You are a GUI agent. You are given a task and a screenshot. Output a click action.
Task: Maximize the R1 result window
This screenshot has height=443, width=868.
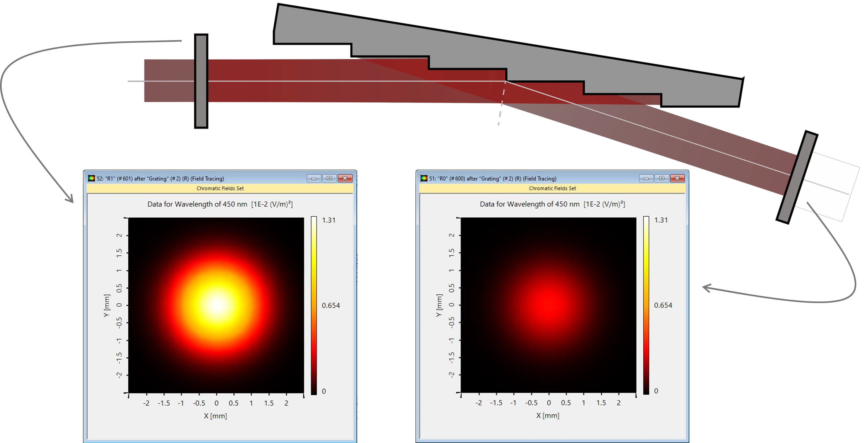click(x=329, y=178)
